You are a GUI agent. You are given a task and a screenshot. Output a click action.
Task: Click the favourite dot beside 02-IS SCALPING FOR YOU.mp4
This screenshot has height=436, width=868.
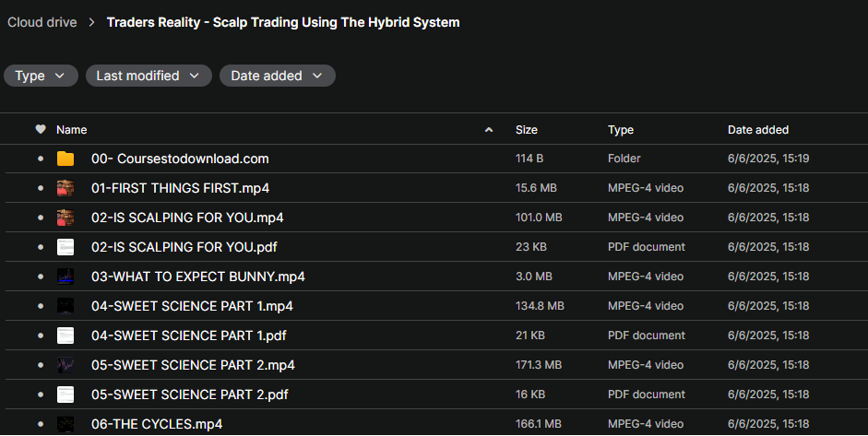[x=41, y=218]
